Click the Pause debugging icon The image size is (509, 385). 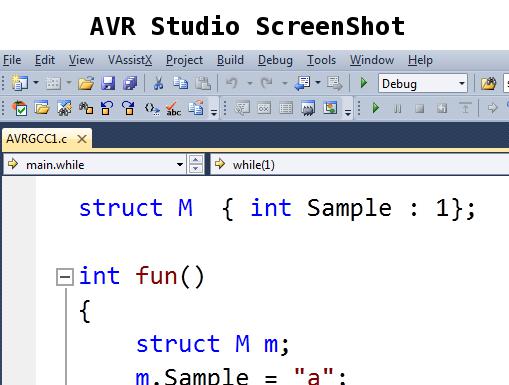(x=397, y=108)
